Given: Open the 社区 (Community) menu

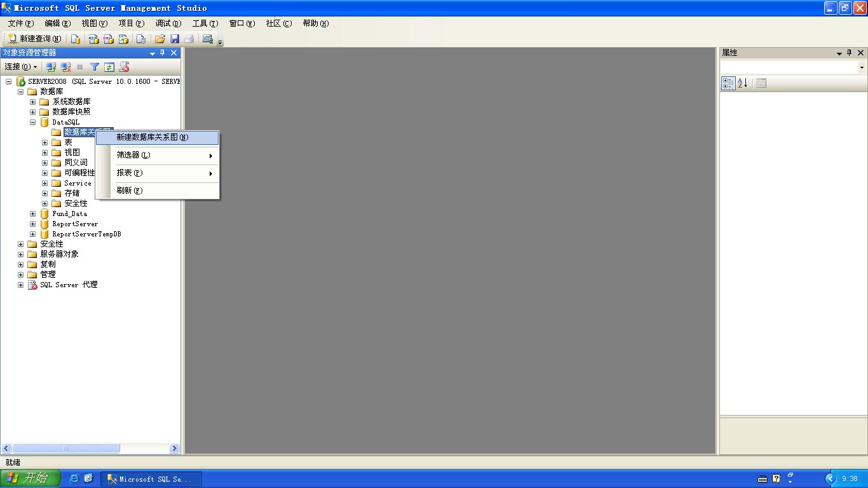Looking at the screenshot, I should 279,24.
